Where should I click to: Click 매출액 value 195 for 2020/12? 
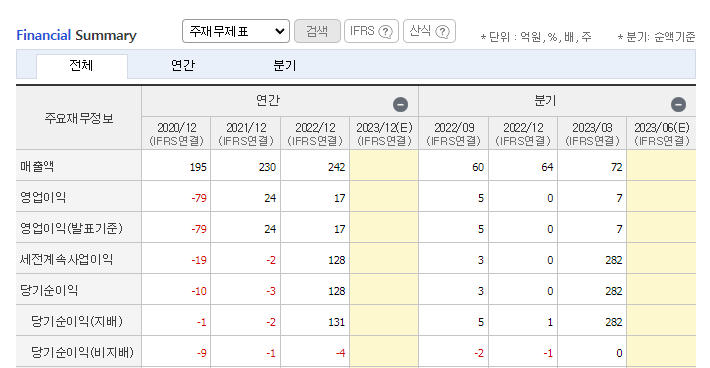[x=198, y=167]
